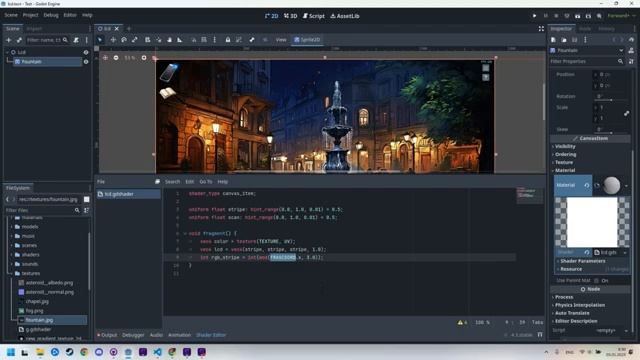Image resolution: width=640 pixels, height=360 pixels.
Task: Attach a script to the node
Action: (x=76, y=40)
